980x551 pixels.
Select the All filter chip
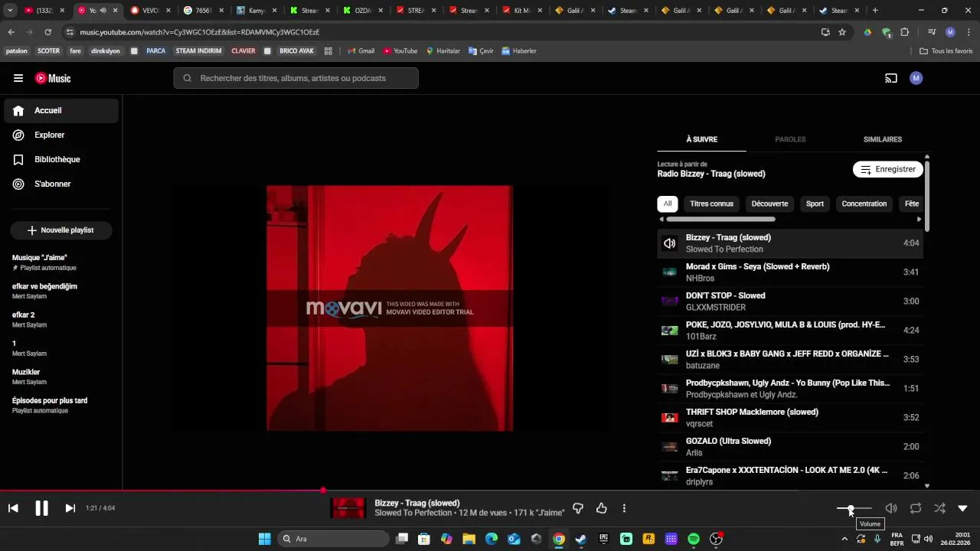click(668, 204)
